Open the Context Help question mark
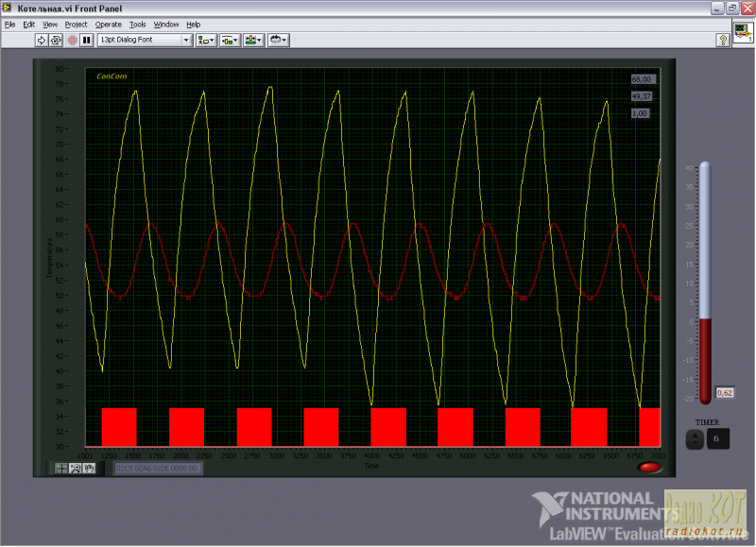Screen dimensions: 756x547 point(723,41)
